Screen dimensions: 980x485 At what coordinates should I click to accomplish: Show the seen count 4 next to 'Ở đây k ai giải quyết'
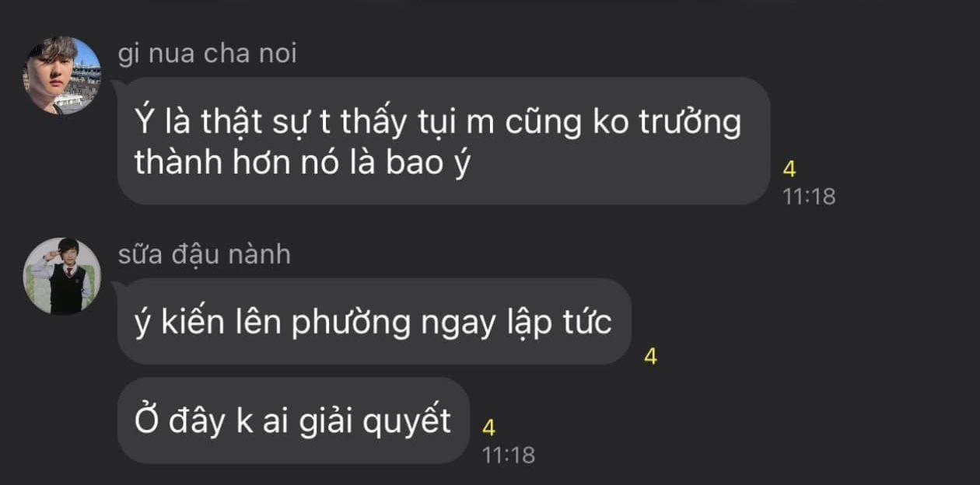(489, 427)
